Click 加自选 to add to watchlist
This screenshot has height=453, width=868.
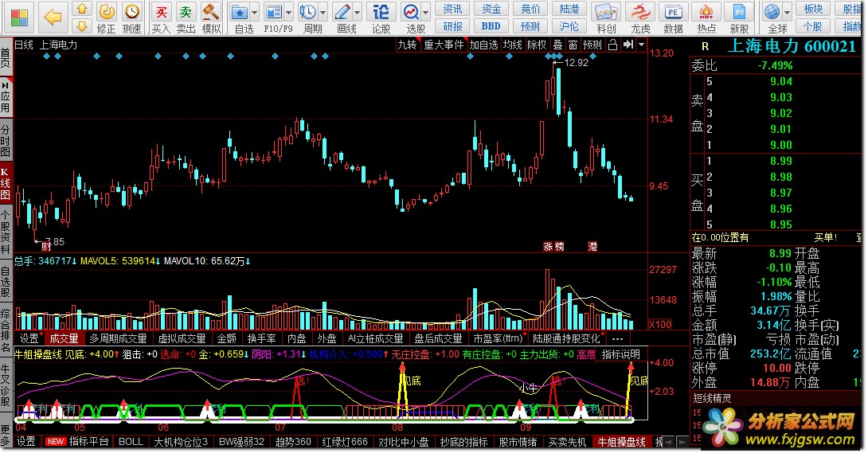pos(483,45)
